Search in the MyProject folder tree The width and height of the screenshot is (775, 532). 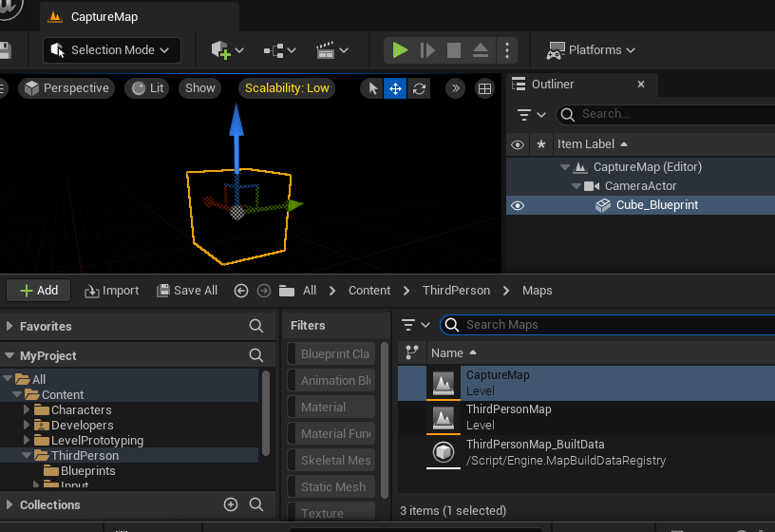coord(256,355)
